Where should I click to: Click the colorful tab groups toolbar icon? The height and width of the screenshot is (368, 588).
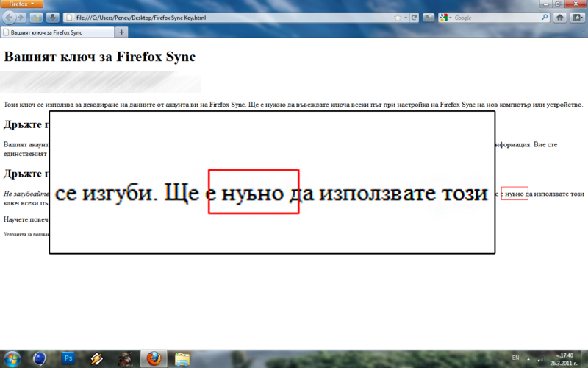[36, 17]
